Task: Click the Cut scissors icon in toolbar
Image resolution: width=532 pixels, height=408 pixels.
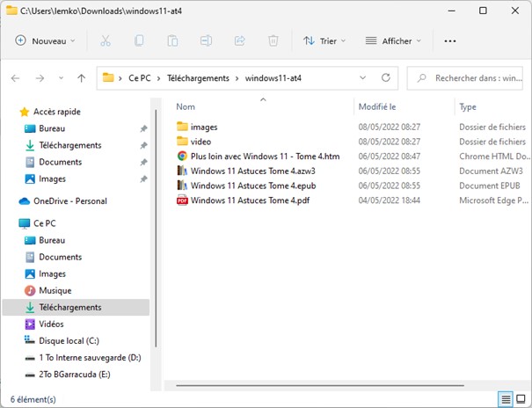Action: [106, 40]
